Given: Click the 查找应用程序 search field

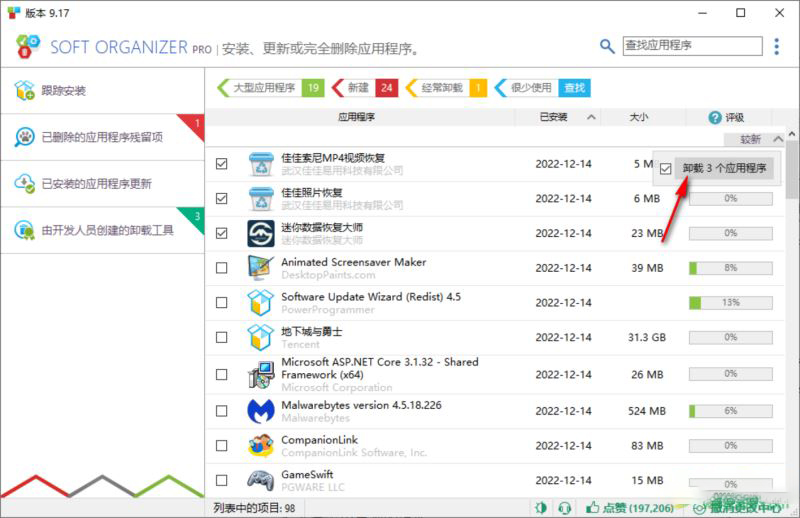Looking at the screenshot, I should click(x=692, y=46).
